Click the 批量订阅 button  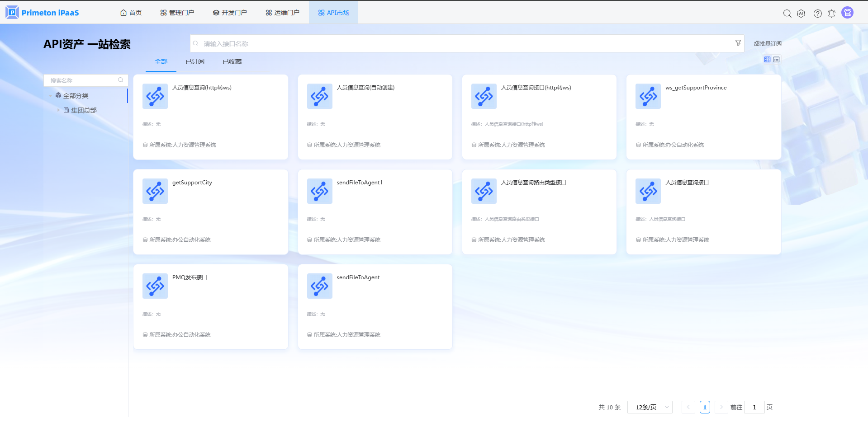(x=768, y=44)
